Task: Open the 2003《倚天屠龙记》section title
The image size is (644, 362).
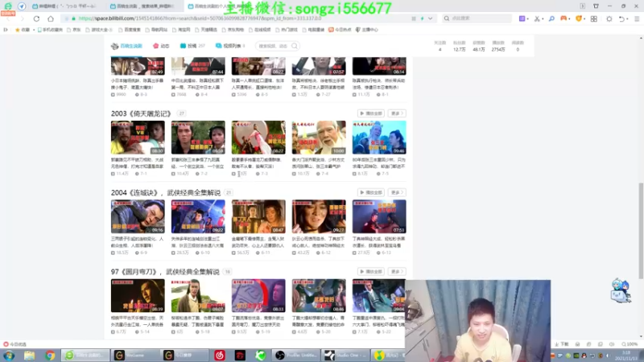Action: coord(141,113)
